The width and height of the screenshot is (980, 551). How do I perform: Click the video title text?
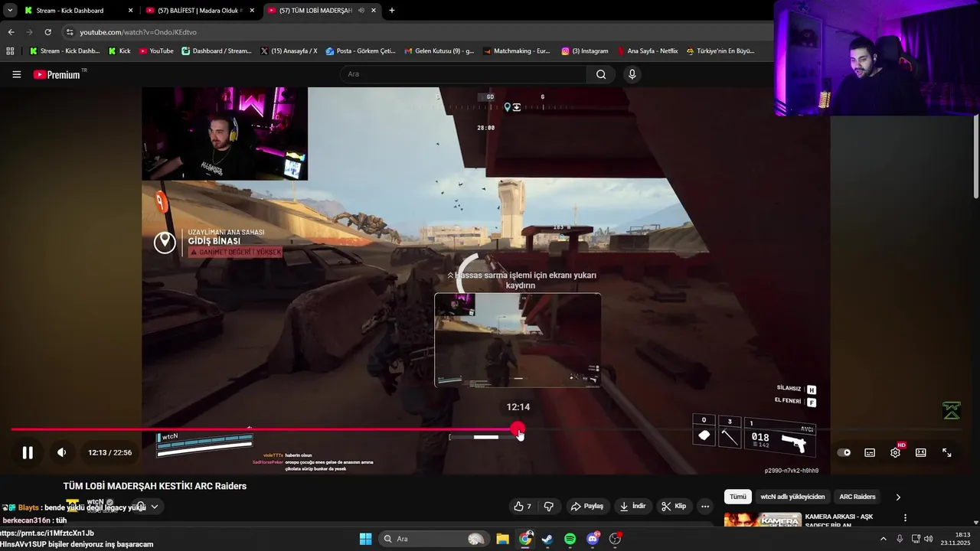click(x=155, y=486)
